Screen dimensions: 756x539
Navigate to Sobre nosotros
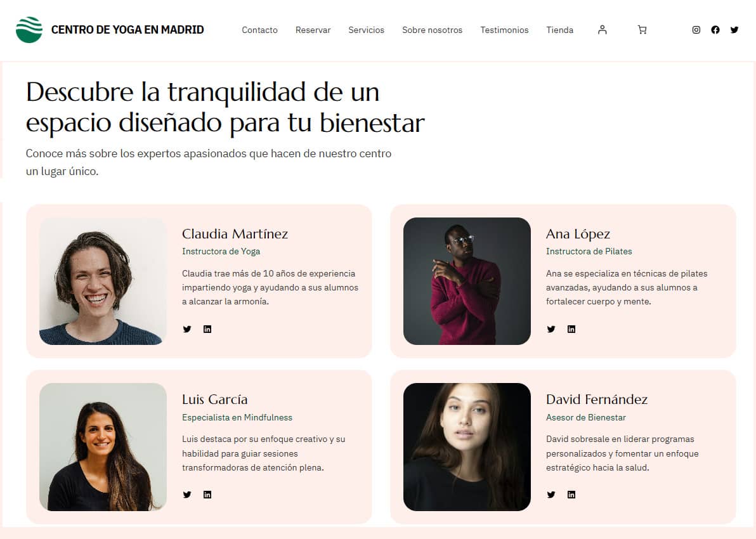(433, 30)
